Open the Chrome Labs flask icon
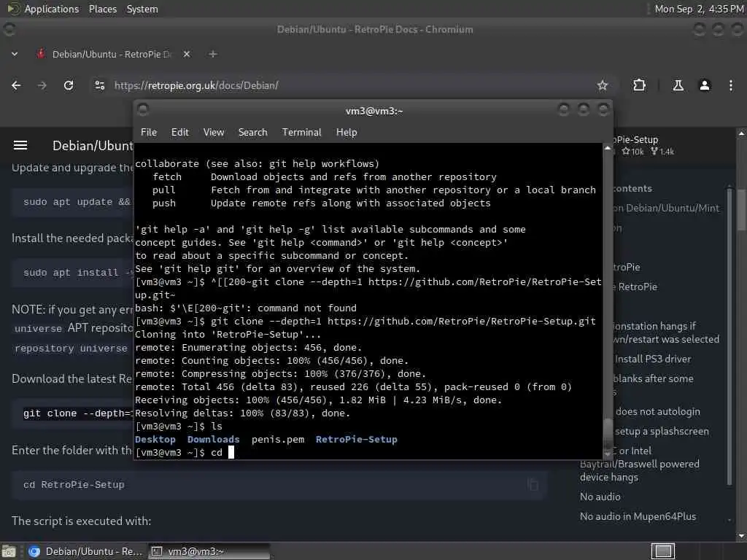747x560 pixels. pyautogui.click(x=678, y=85)
